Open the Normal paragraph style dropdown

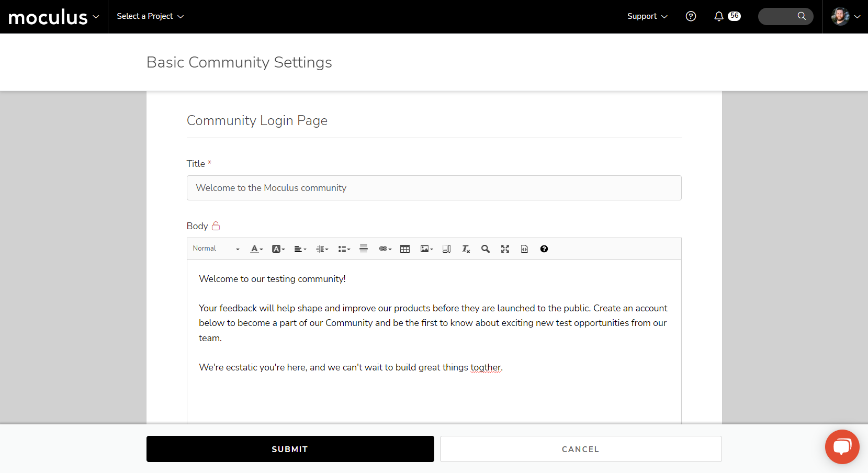coord(216,249)
